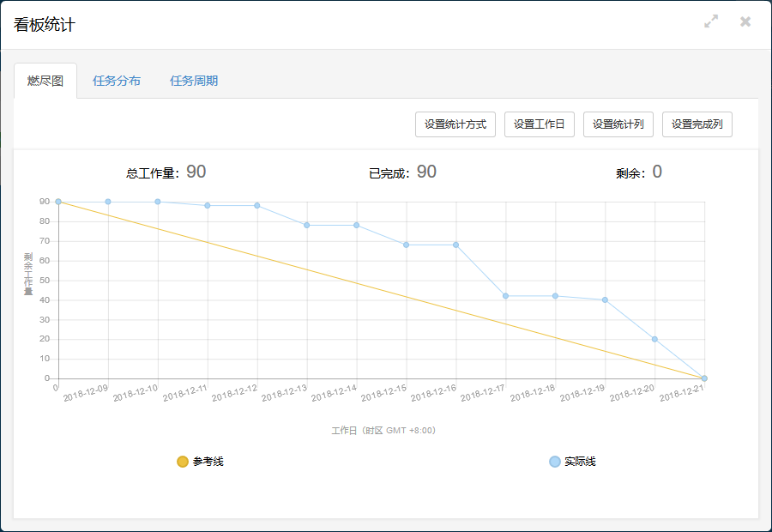
Task: Click the data point at 2018-12-20
Action: click(654, 339)
